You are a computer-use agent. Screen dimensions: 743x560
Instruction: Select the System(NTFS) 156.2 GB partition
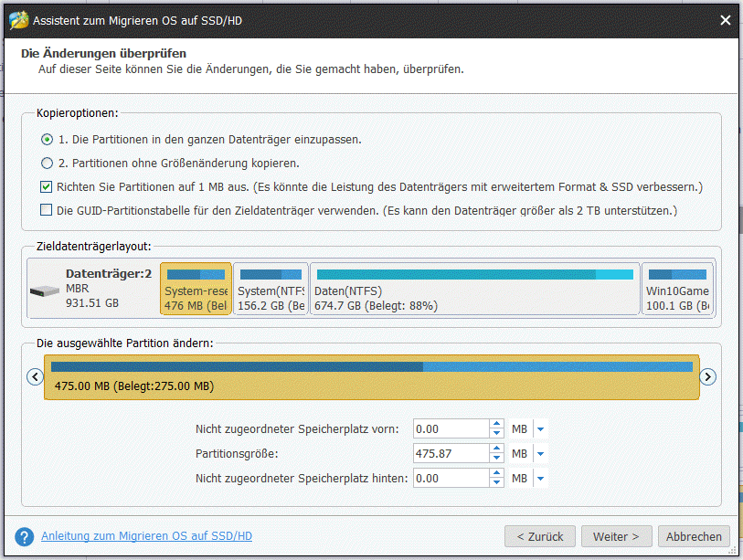(271, 290)
